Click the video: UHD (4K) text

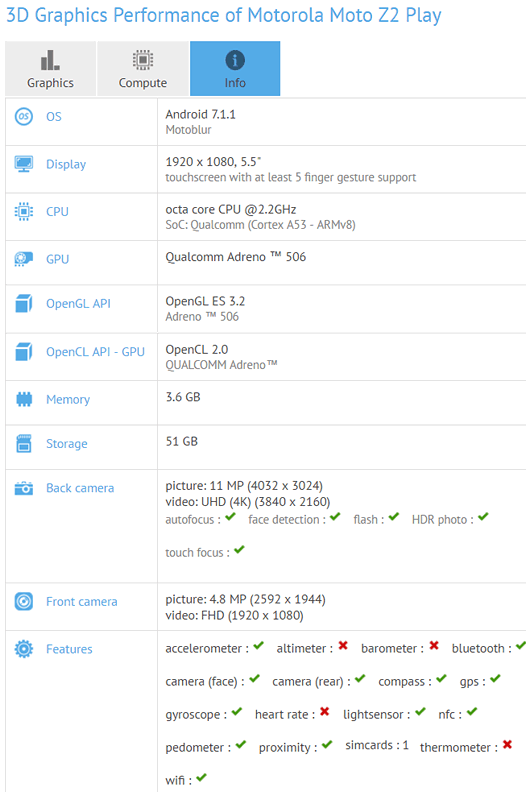coord(248,502)
